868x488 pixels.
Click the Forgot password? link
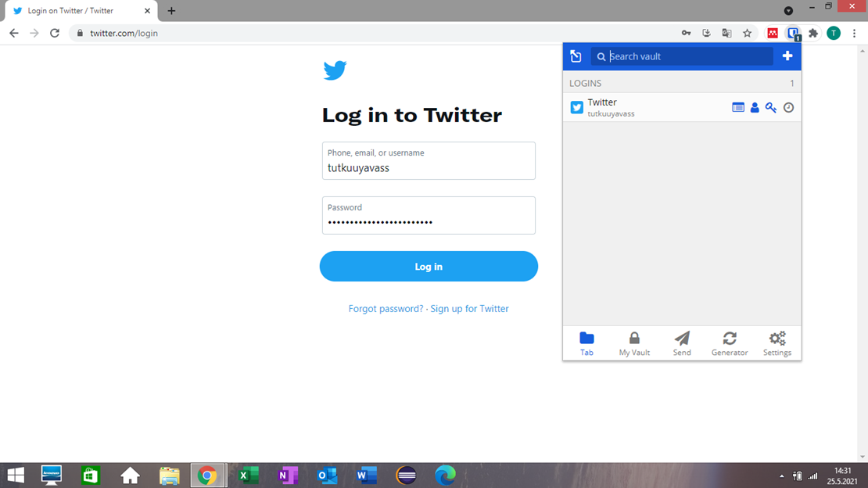(386, 309)
